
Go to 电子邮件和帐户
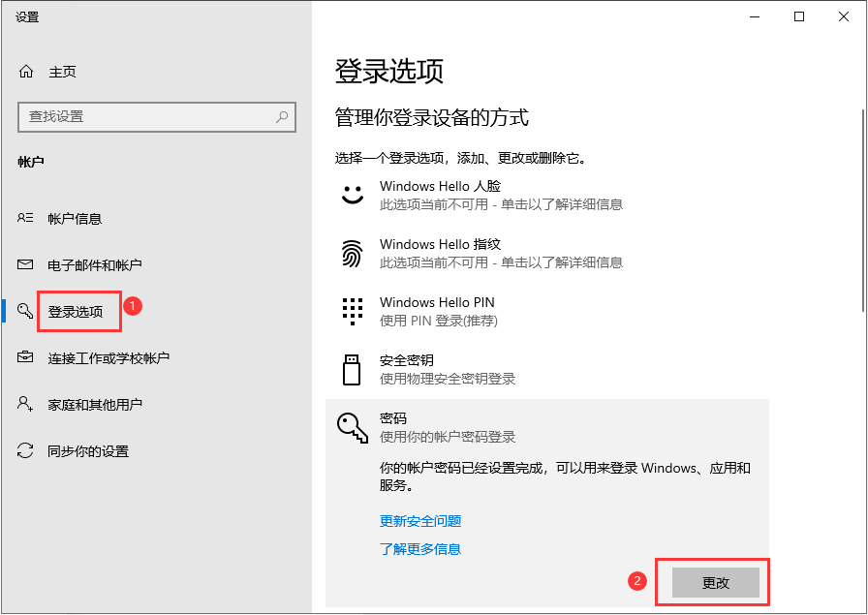[x=95, y=265]
